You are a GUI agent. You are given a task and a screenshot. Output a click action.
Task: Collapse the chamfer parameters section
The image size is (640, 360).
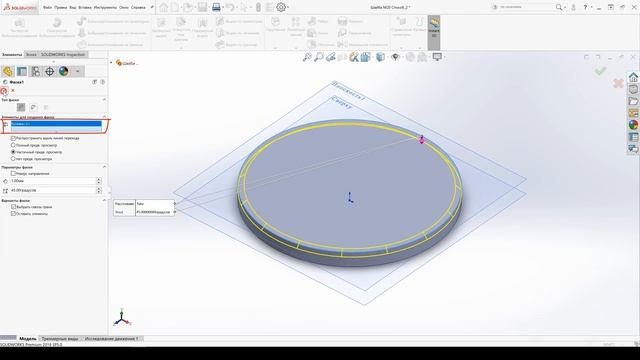tap(104, 167)
